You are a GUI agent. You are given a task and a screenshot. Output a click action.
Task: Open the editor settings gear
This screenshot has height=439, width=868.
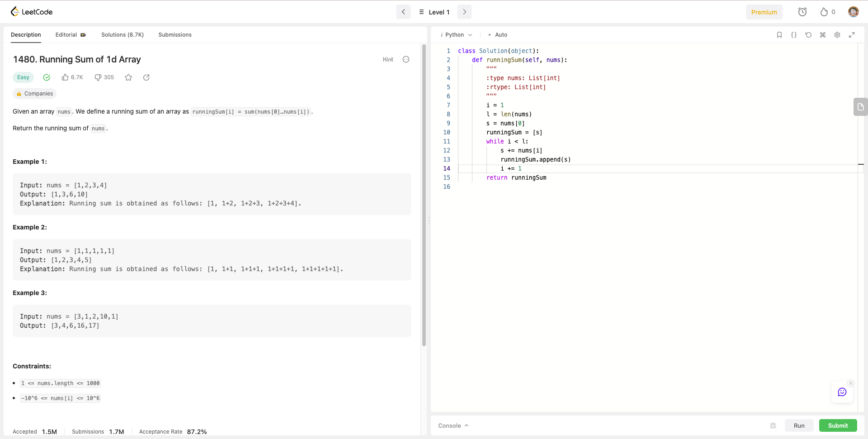point(837,35)
